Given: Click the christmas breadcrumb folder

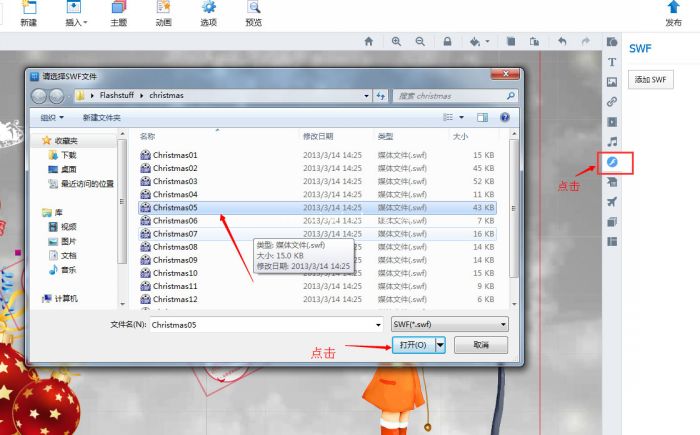Looking at the screenshot, I should point(166,95).
